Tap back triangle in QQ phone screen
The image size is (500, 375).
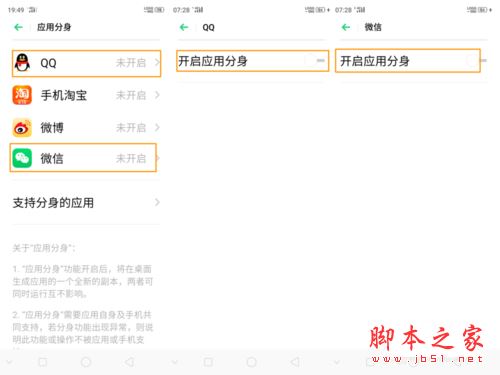coord(295,362)
